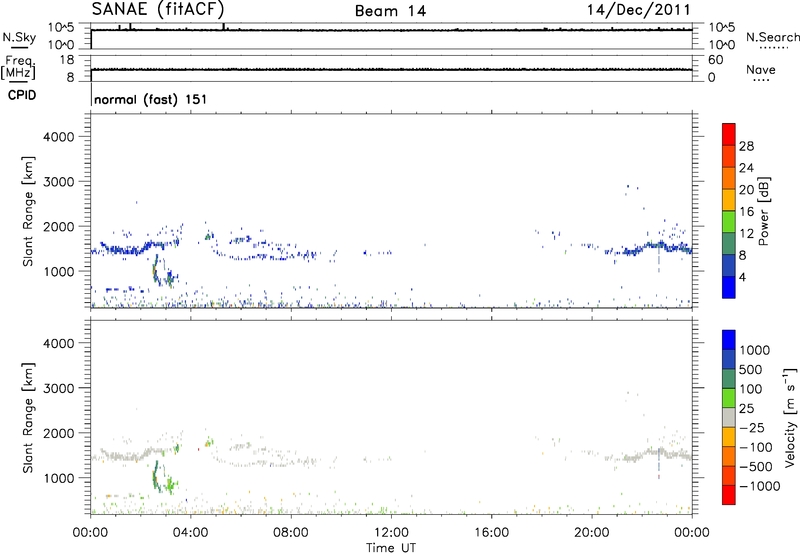Click the N.Search legend label

[772, 37]
